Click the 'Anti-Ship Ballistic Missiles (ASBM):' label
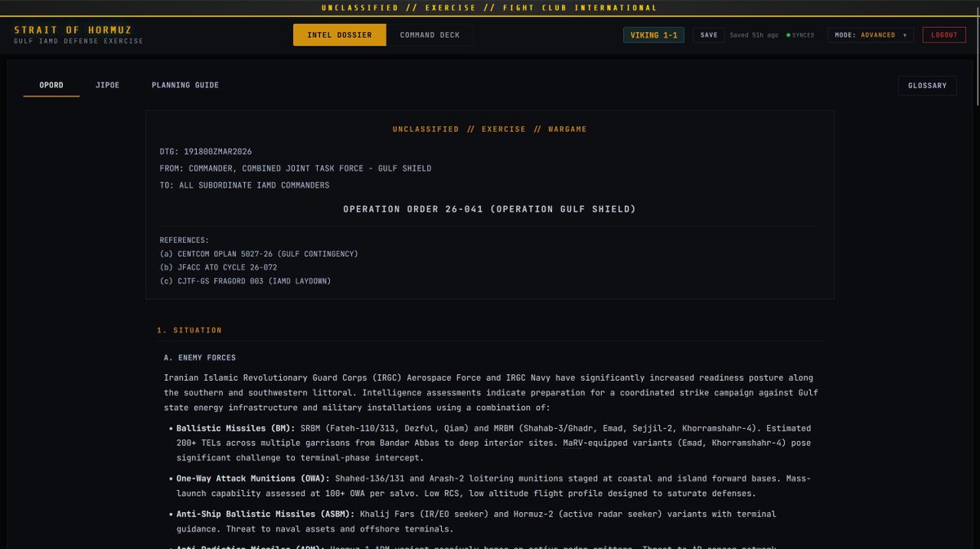 pyautogui.click(x=266, y=514)
